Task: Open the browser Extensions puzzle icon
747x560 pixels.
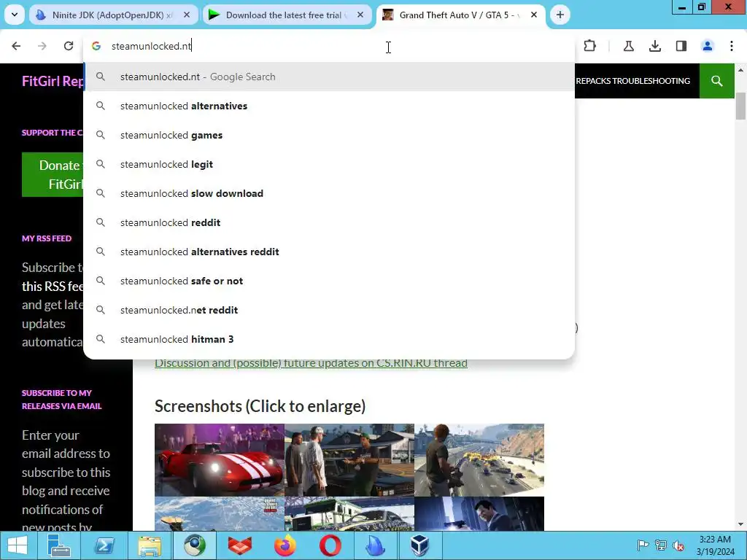Action: [589, 46]
